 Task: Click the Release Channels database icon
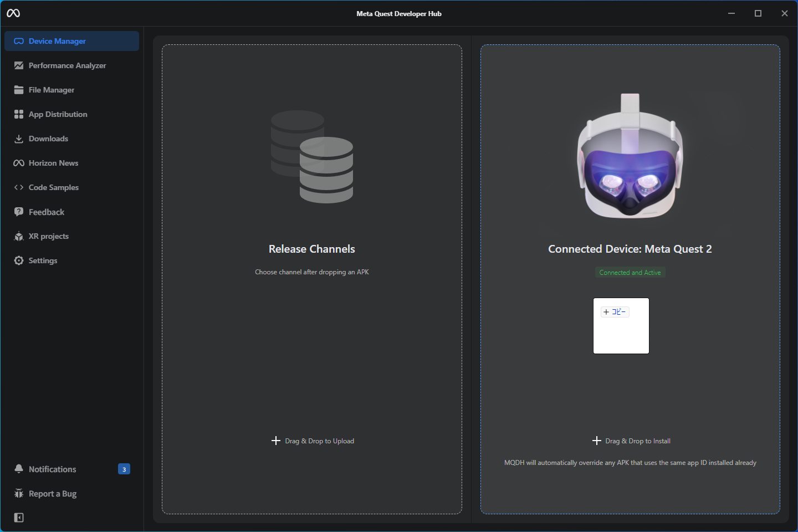(312, 157)
